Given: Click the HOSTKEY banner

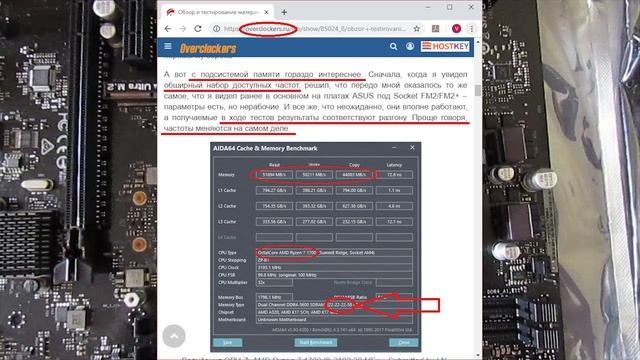Looking at the screenshot, I should [x=445, y=46].
